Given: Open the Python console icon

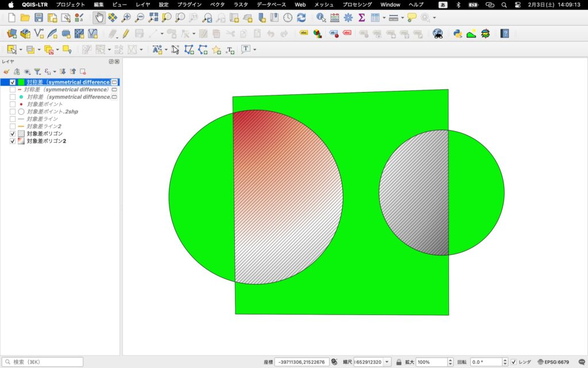Looking at the screenshot, I should (458, 33).
